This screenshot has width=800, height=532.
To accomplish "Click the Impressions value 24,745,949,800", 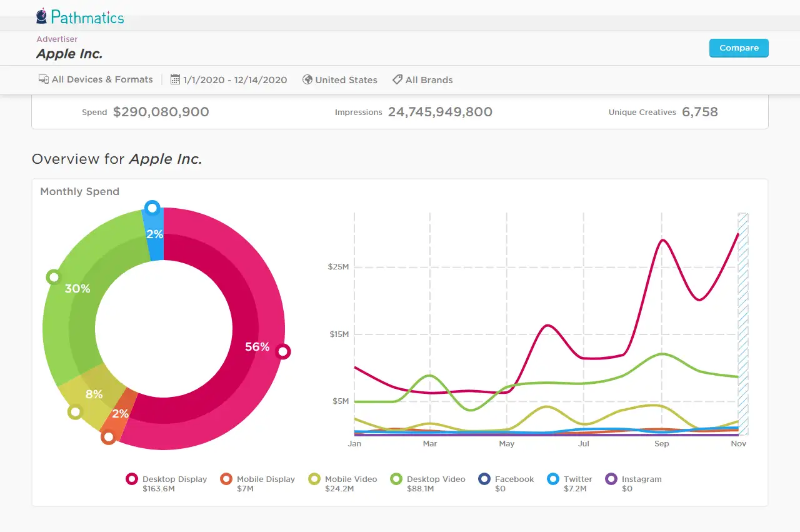I will [x=440, y=113].
